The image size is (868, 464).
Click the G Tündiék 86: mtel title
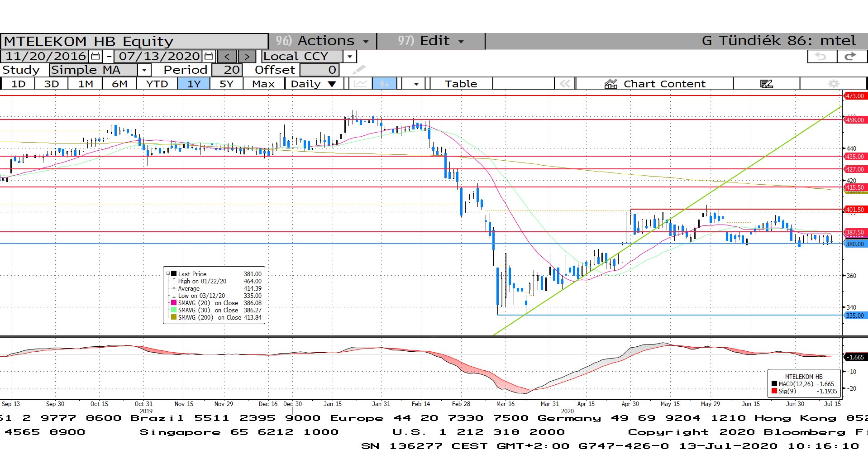pos(778,41)
